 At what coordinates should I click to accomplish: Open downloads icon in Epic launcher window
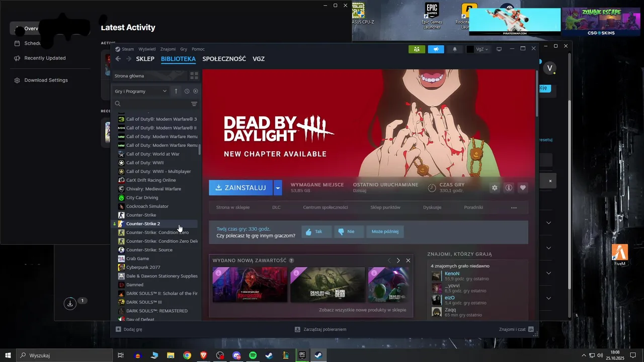(x=70, y=303)
